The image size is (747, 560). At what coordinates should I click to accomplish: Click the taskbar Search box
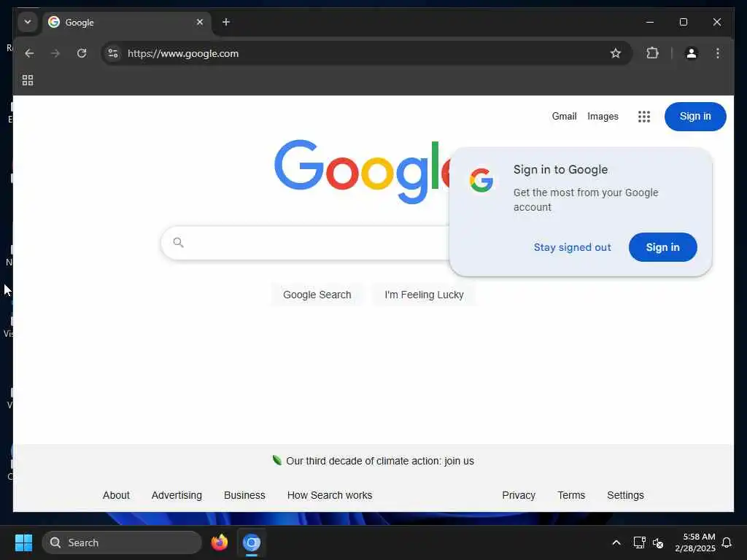click(x=122, y=542)
